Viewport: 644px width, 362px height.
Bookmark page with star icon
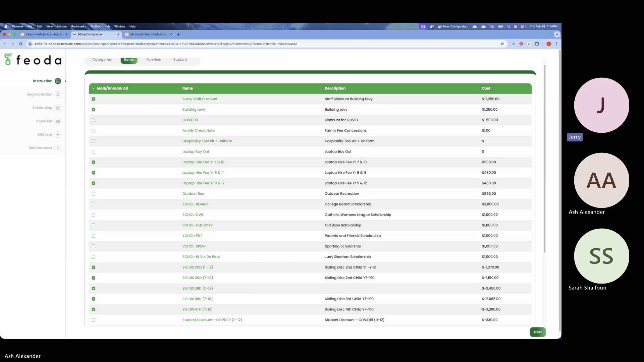pyautogui.click(x=502, y=44)
